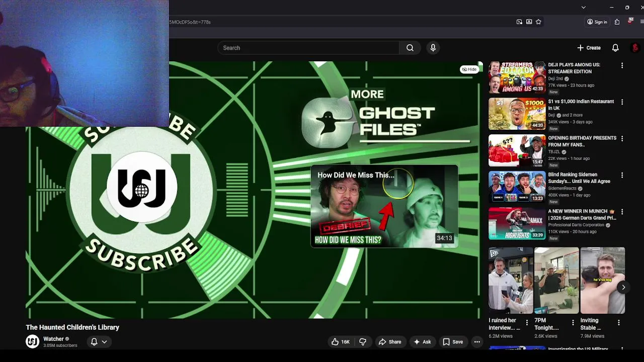
Task: Click the 'SidemenReacts' channel name
Action: click(562, 189)
